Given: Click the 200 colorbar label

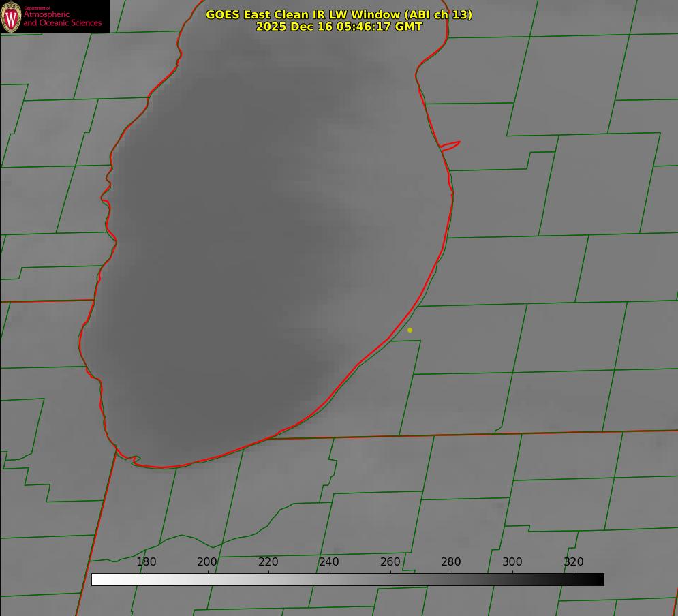Looking at the screenshot, I should tap(207, 561).
